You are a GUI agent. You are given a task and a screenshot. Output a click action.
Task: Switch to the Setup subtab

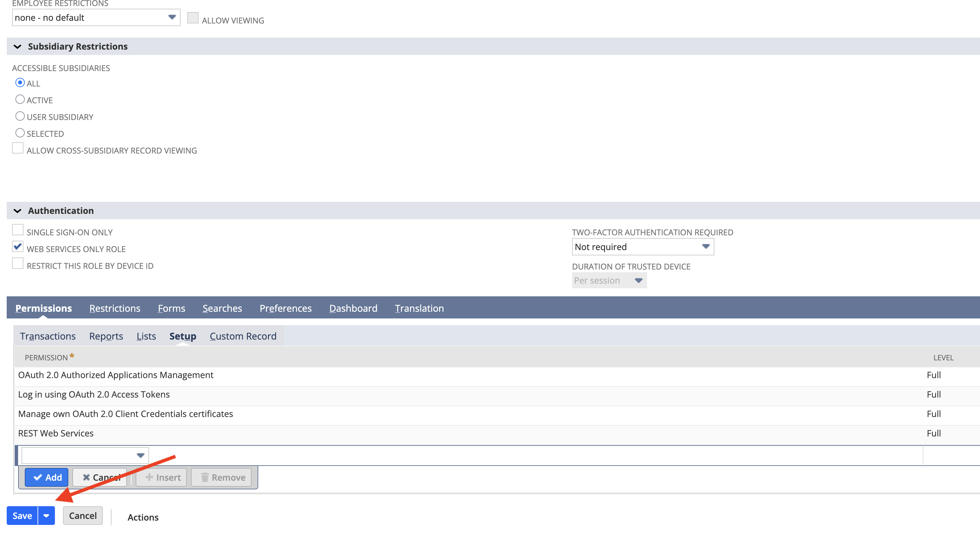(183, 336)
